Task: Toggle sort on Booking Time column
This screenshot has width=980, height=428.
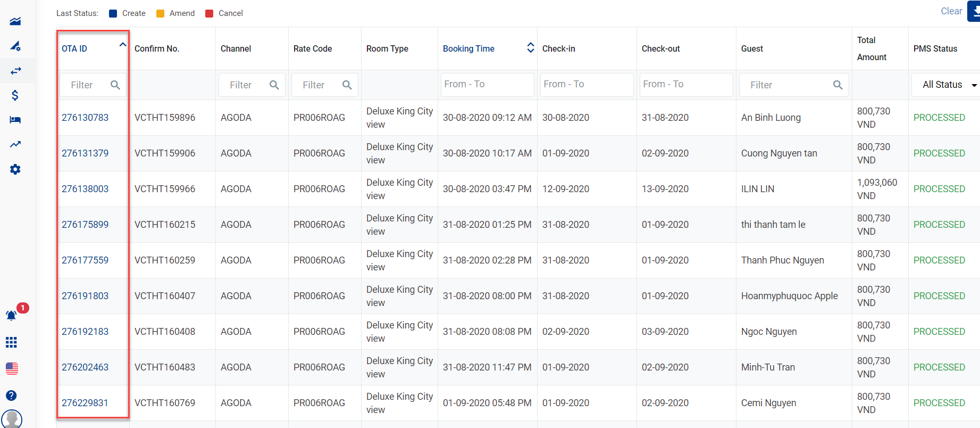Action: tap(530, 48)
